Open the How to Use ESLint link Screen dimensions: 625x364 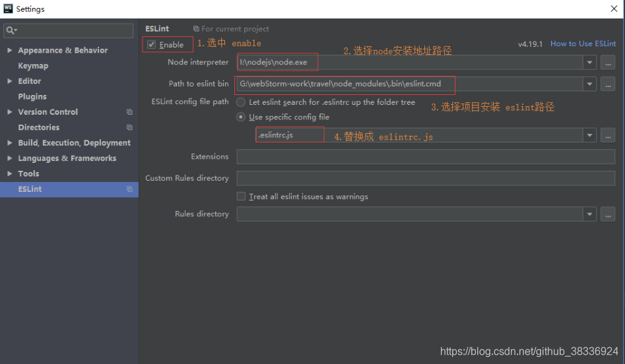tap(583, 44)
